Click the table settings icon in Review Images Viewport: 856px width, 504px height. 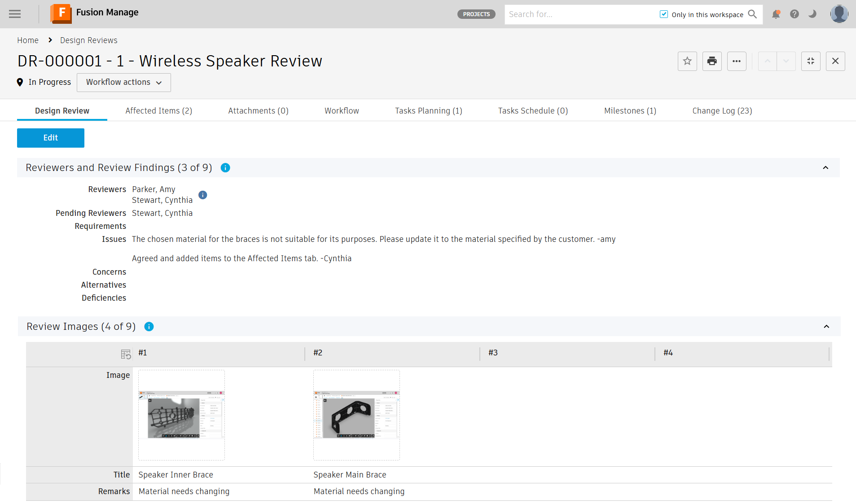coord(126,354)
